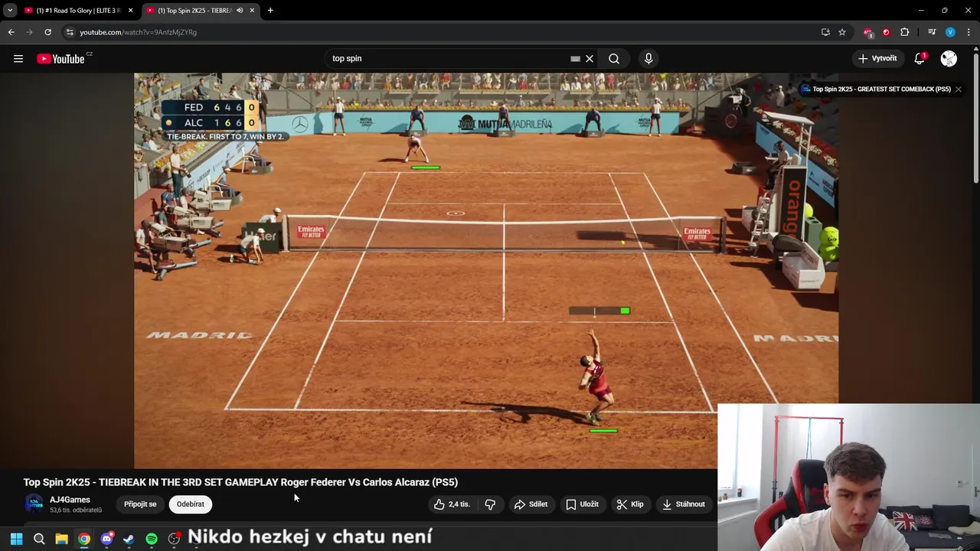Bookmark this page with star
The width and height of the screenshot is (980, 551).
click(842, 32)
